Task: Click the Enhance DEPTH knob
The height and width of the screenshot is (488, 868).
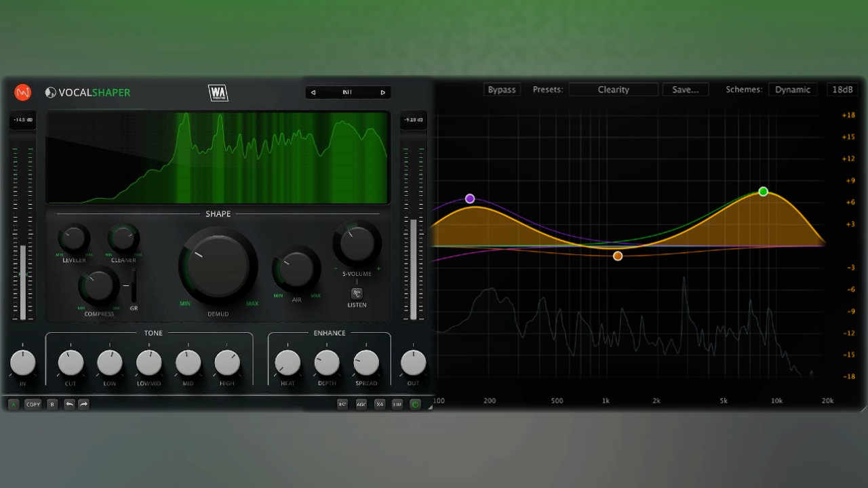Action: (x=327, y=363)
